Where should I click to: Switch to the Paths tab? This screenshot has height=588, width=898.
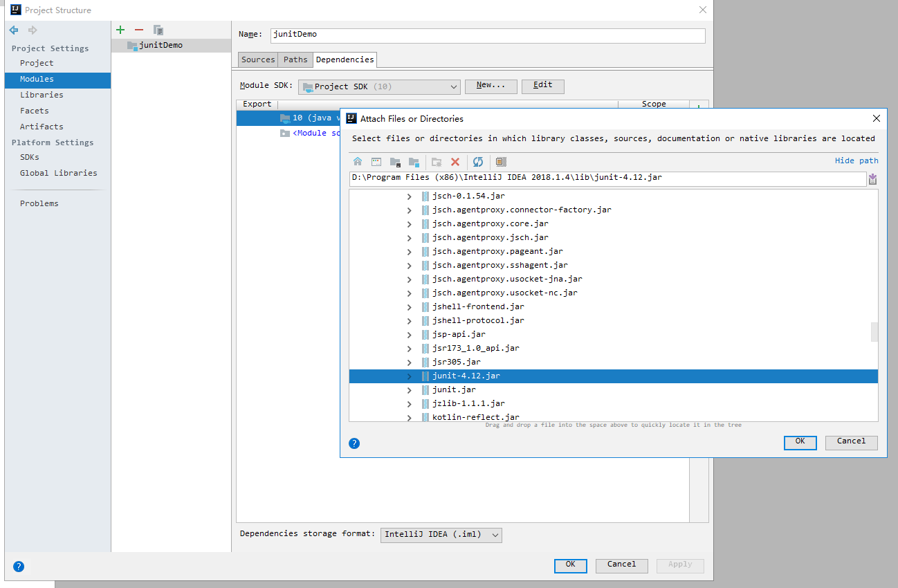pyautogui.click(x=295, y=60)
